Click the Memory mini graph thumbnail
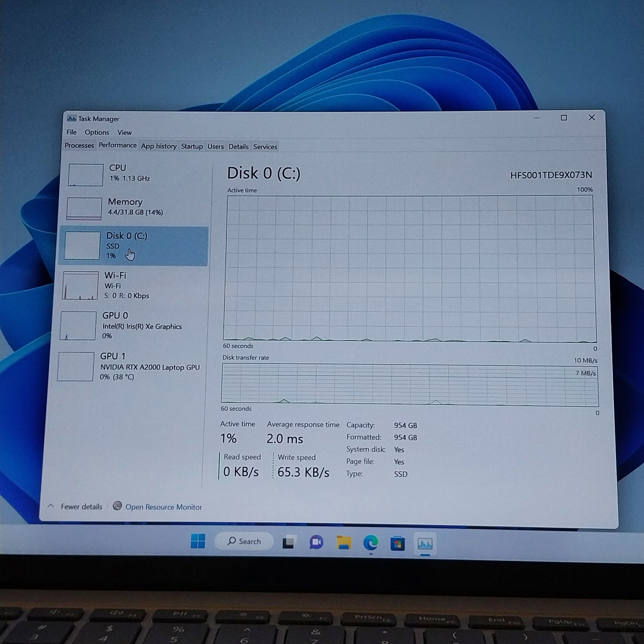The height and width of the screenshot is (644, 644). [x=84, y=209]
